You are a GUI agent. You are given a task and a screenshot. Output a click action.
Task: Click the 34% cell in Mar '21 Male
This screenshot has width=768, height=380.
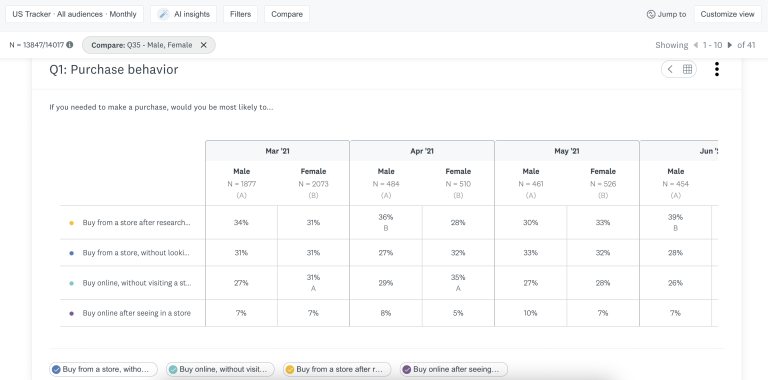pyautogui.click(x=241, y=222)
